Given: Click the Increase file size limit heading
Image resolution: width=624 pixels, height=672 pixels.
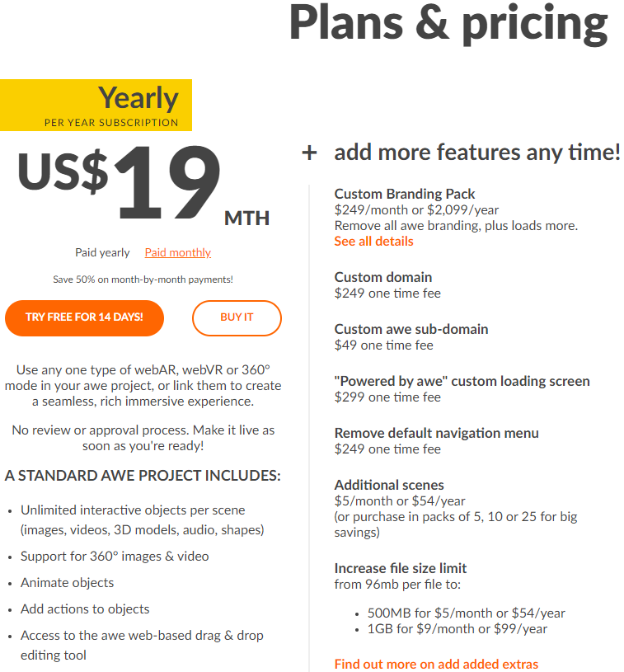Looking at the screenshot, I should point(401,568).
